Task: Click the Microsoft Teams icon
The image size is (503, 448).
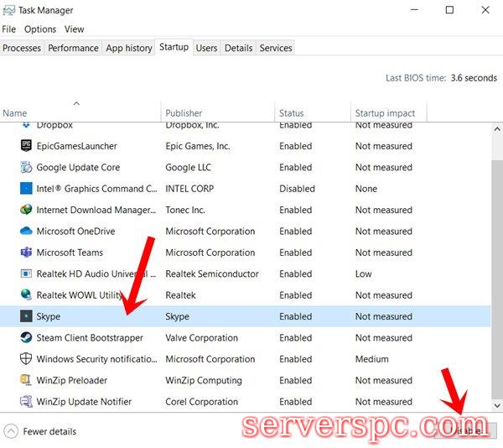Action: coord(25,253)
